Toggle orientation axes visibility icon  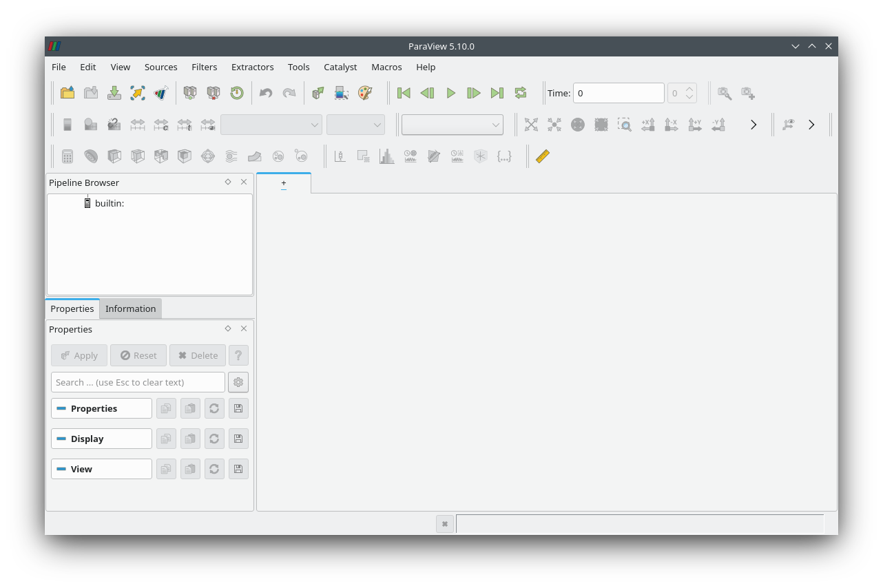tap(788, 125)
